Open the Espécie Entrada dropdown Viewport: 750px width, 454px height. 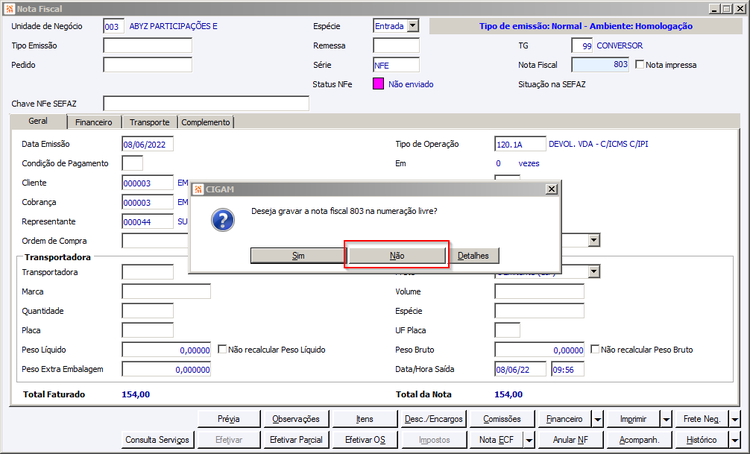click(413, 26)
